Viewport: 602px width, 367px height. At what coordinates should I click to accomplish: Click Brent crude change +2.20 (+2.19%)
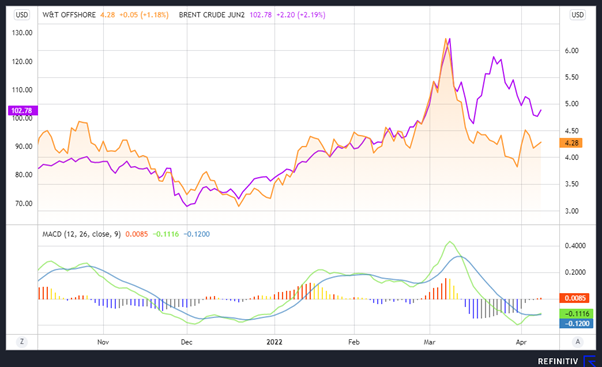click(x=301, y=15)
